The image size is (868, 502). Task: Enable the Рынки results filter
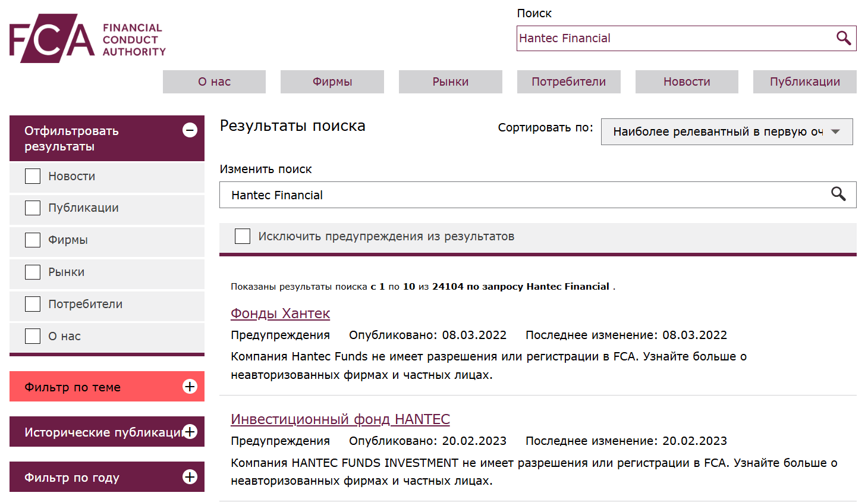[32, 272]
